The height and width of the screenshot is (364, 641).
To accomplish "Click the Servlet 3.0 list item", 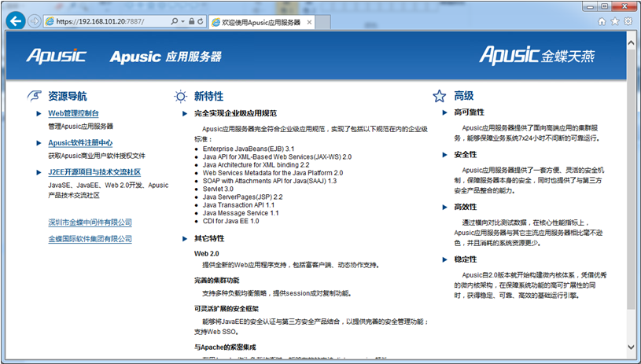I will pyautogui.click(x=218, y=189).
